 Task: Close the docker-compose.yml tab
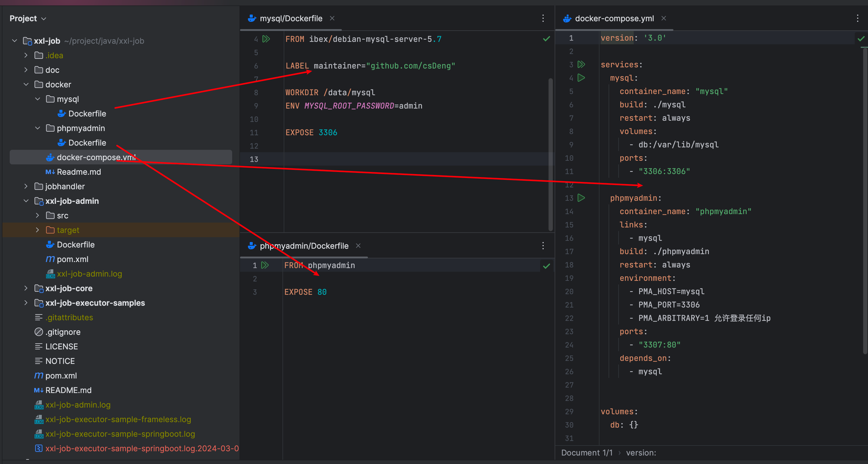coord(663,18)
